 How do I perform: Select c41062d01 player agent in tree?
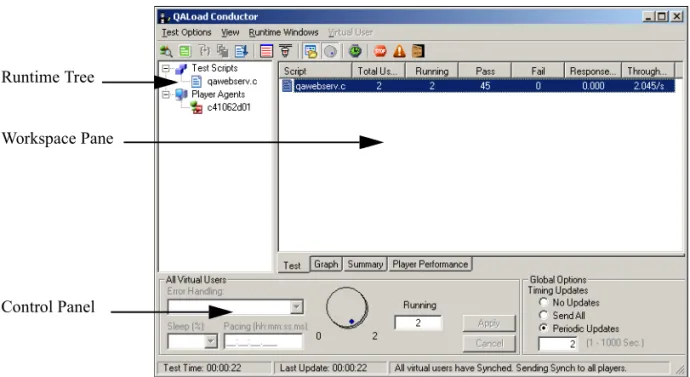coord(228,107)
